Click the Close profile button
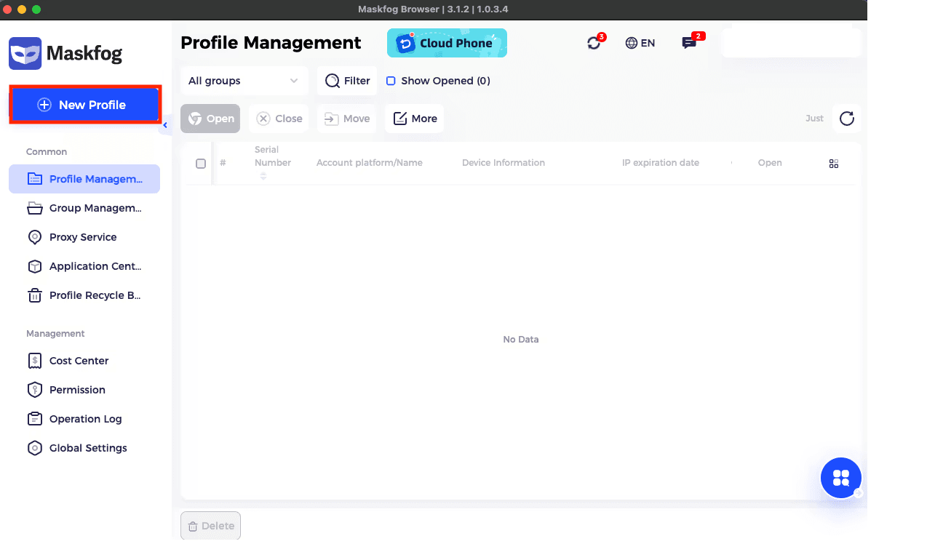This screenshot has height=560, width=935. click(x=279, y=119)
